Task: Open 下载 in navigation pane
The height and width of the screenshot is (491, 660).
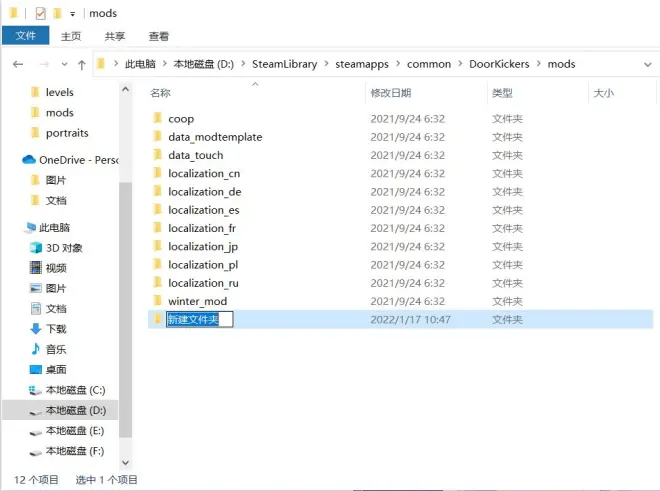Action: coord(56,329)
